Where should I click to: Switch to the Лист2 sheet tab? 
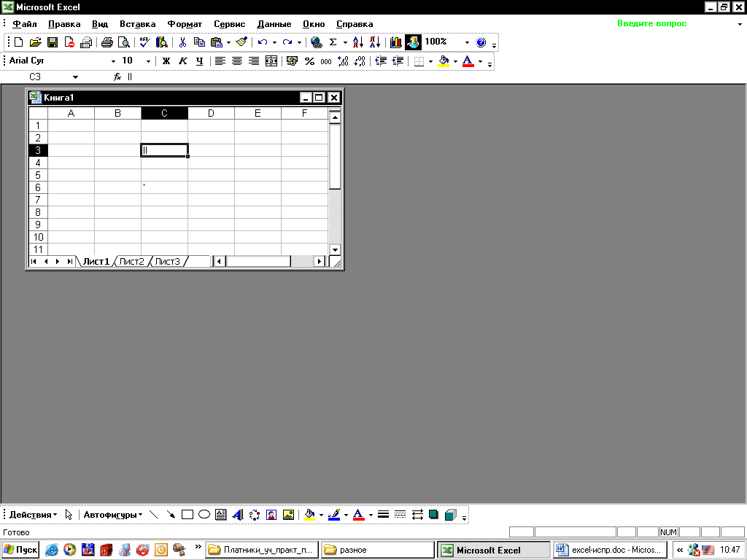[131, 262]
